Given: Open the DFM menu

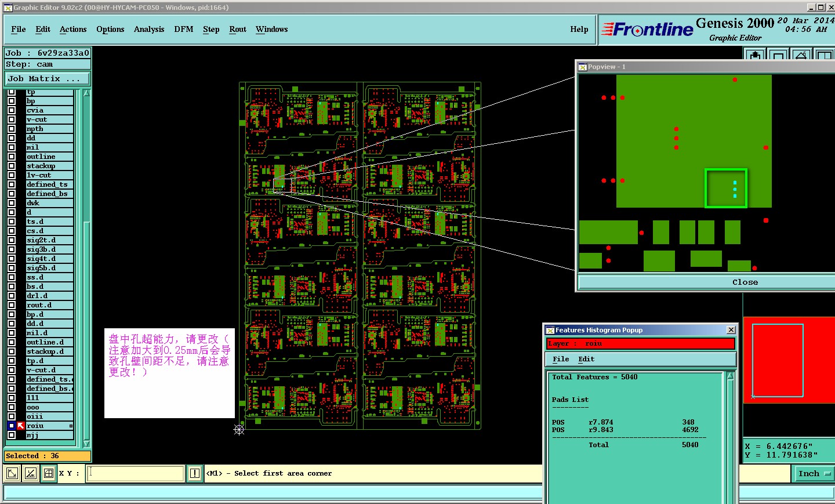Looking at the screenshot, I should click(184, 30).
